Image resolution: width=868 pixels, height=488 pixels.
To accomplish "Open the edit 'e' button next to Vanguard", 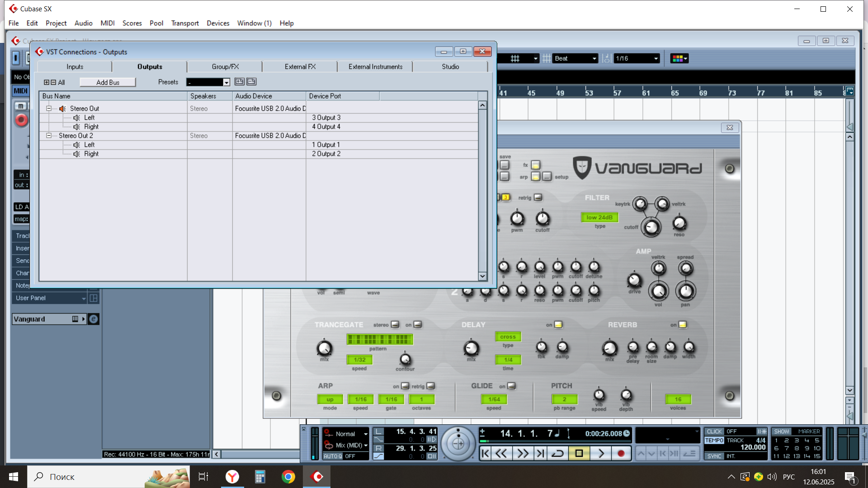I will coord(93,319).
